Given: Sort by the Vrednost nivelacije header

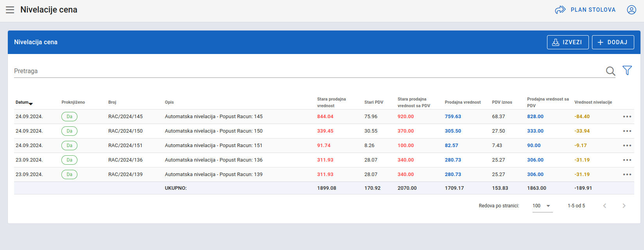Looking at the screenshot, I should coord(593,103).
